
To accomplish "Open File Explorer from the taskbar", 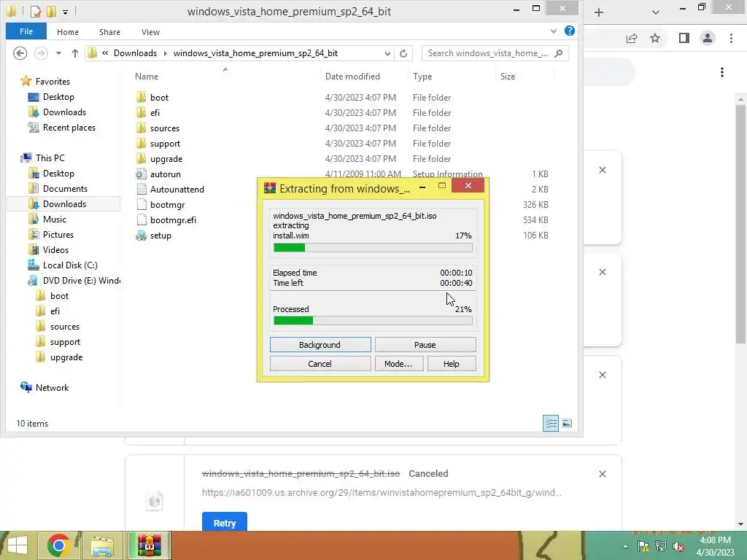I will click(x=102, y=545).
